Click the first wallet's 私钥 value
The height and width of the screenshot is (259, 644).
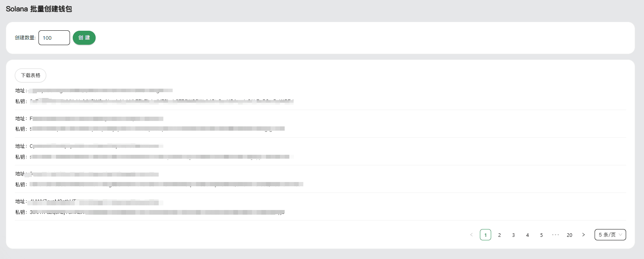(x=161, y=101)
